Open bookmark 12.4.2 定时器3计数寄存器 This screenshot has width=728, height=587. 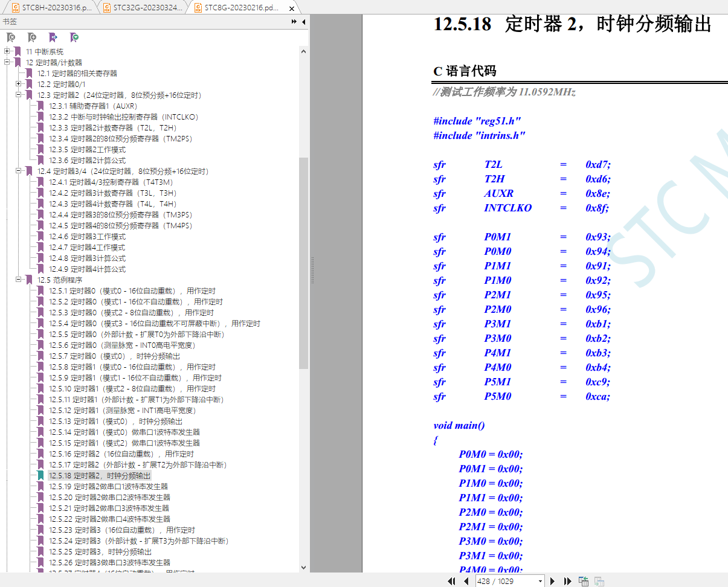[113, 193]
